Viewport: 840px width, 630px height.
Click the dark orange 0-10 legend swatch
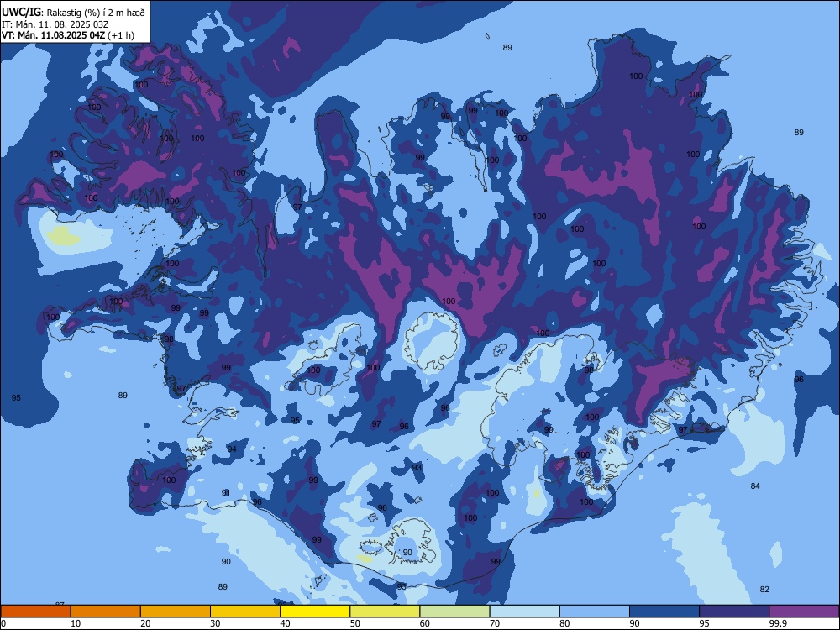(35, 612)
